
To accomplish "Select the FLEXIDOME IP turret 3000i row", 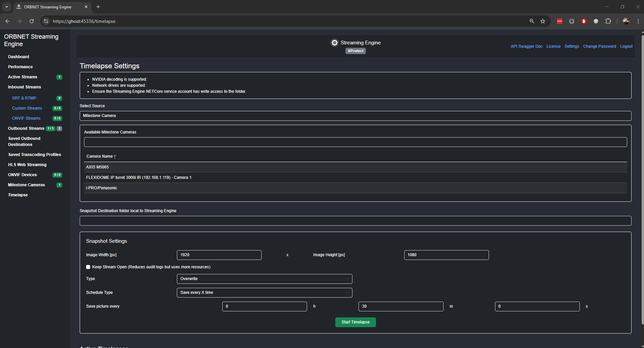I will pyautogui.click(x=355, y=178).
